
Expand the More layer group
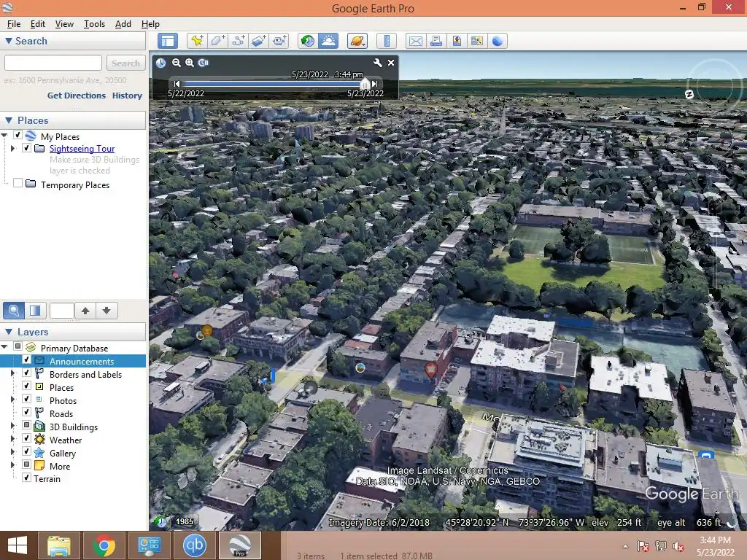(13, 465)
